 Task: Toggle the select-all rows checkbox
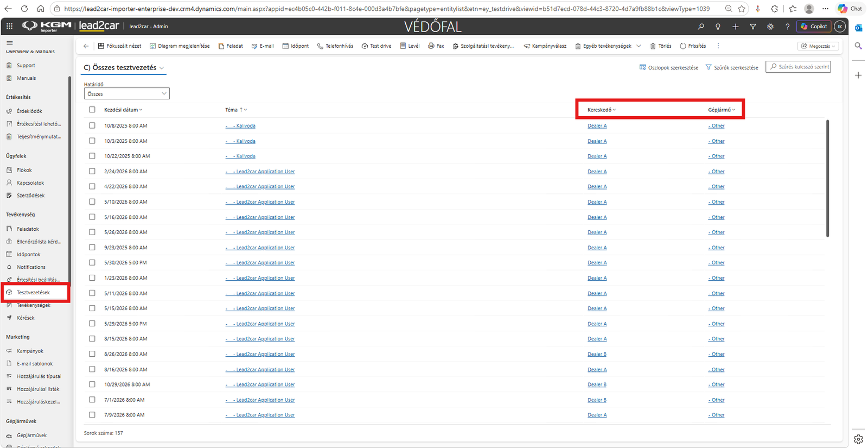point(92,110)
